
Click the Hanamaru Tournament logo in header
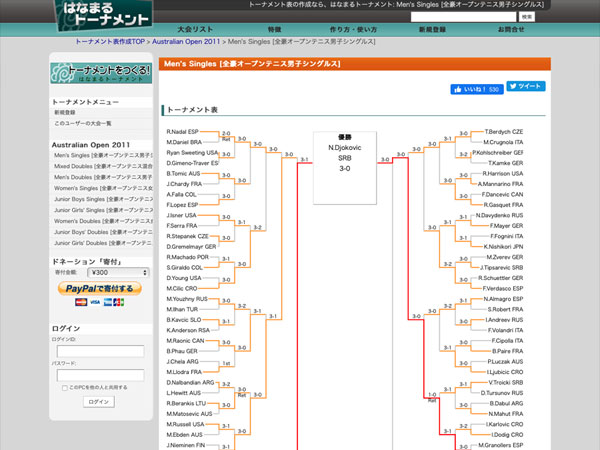click(103, 16)
